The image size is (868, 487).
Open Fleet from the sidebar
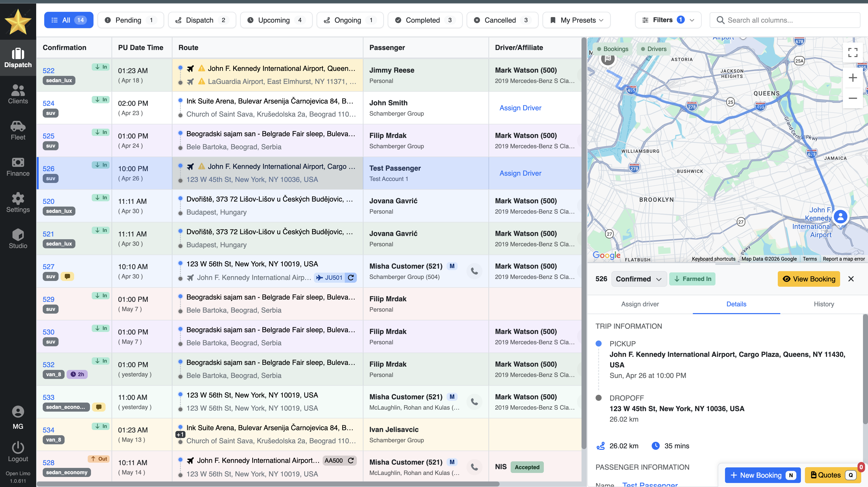[x=18, y=130]
